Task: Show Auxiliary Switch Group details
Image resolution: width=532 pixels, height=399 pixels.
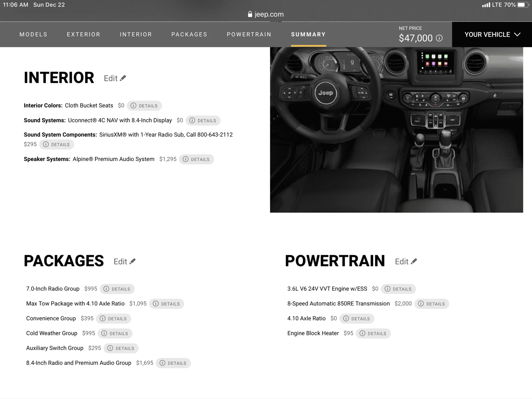Action: coord(121,348)
